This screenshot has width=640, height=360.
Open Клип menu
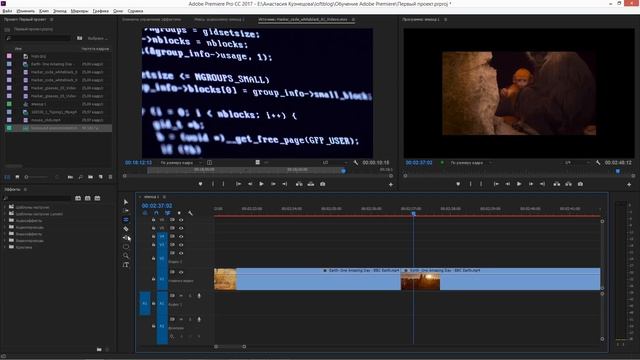click(44, 11)
